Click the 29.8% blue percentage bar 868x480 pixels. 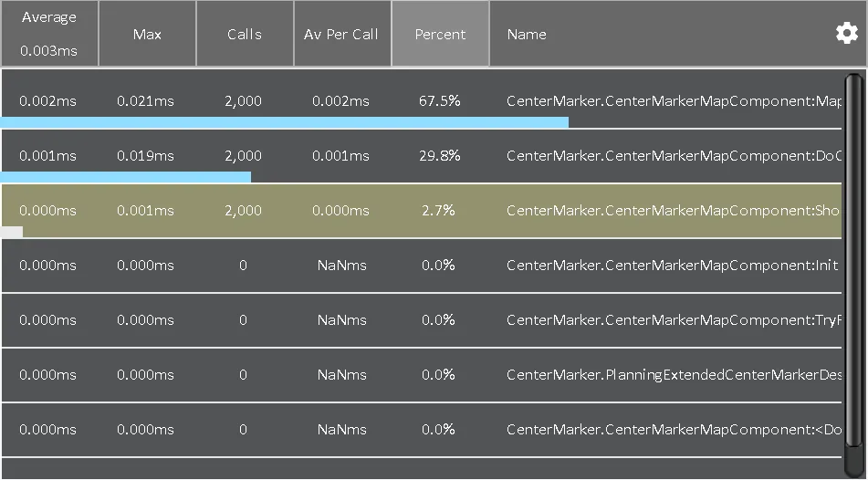pyautogui.click(x=125, y=177)
